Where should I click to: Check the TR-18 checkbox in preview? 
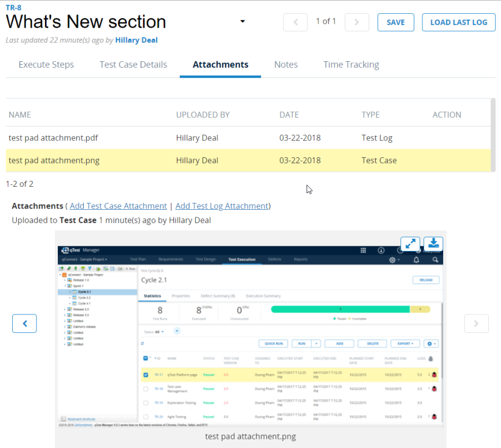click(x=146, y=388)
